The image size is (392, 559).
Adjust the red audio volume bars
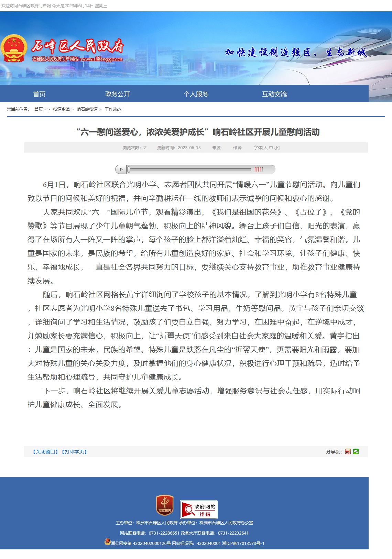(x=259, y=169)
